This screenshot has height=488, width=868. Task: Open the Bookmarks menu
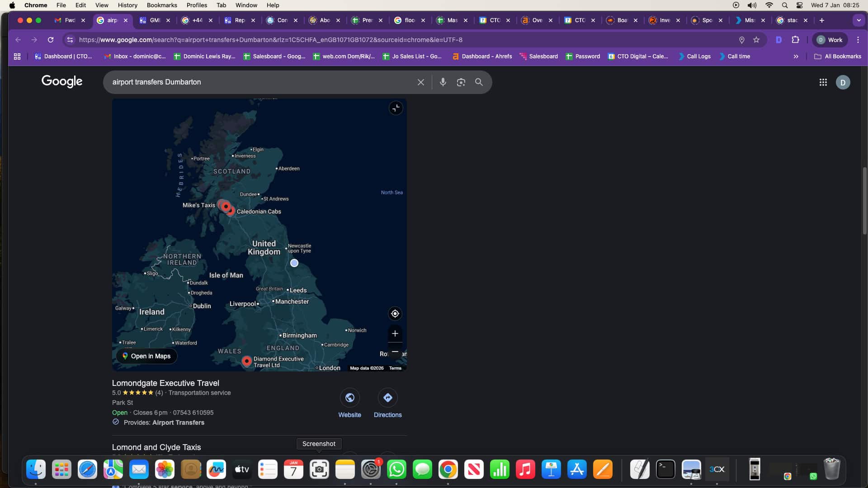point(162,5)
